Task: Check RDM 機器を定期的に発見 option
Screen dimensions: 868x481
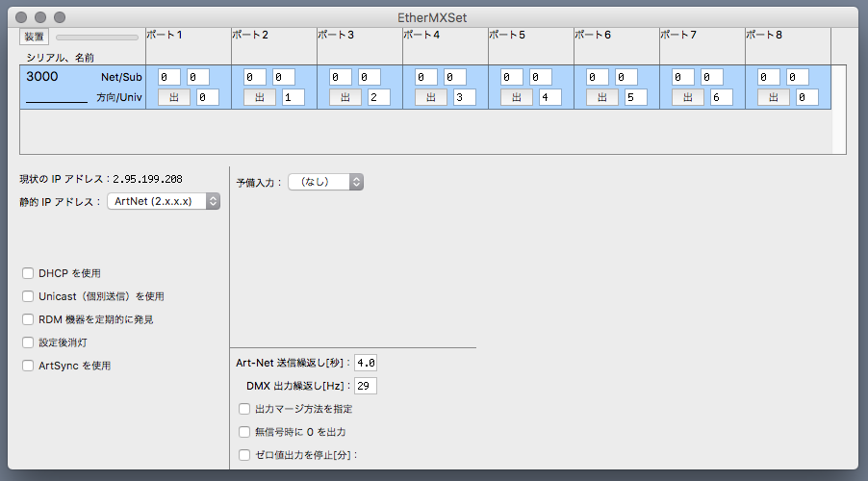Action: [x=28, y=319]
